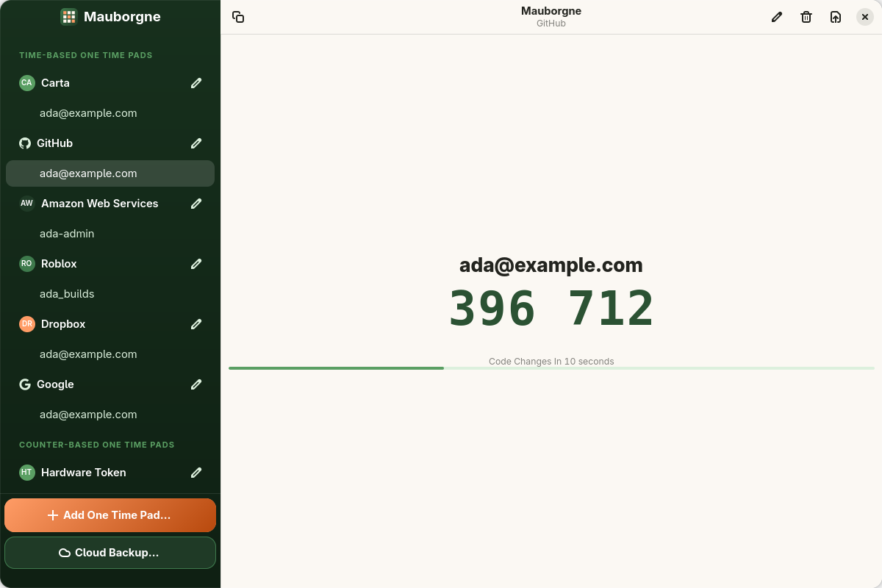Click the Time-Based One Time Pads heading
Image resolution: width=882 pixels, height=588 pixels.
pos(86,55)
